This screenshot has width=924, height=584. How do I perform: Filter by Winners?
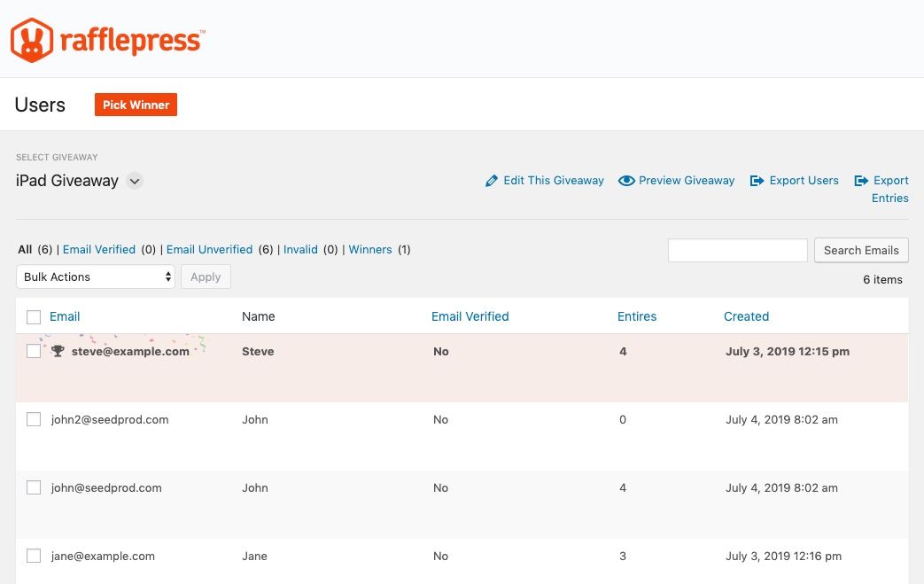point(370,249)
